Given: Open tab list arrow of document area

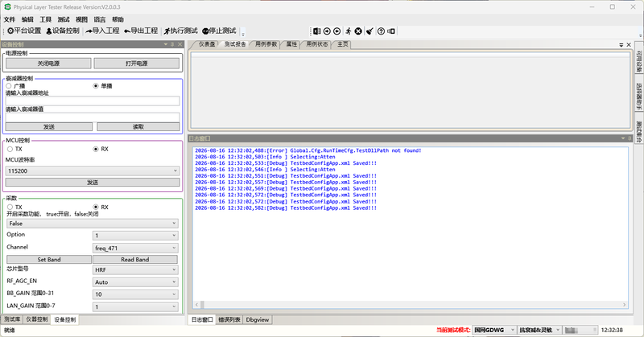Looking at the screenshot, I should click(621, 45).
